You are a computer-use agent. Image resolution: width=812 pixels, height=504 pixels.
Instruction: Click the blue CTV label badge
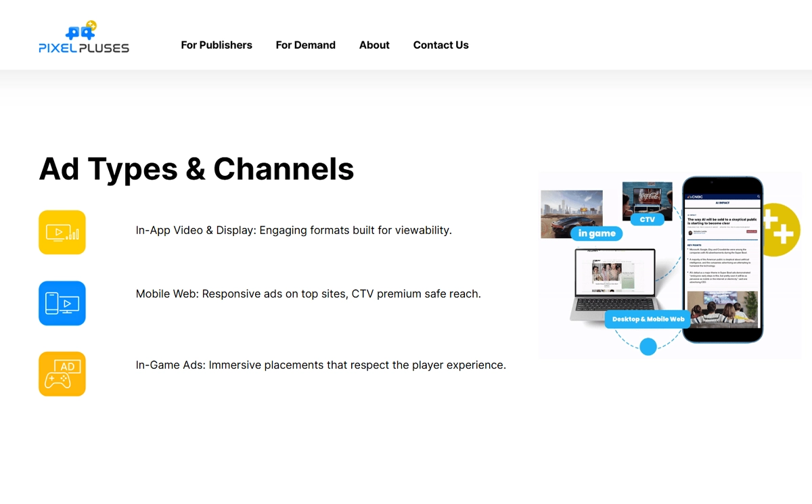[647, 219]
